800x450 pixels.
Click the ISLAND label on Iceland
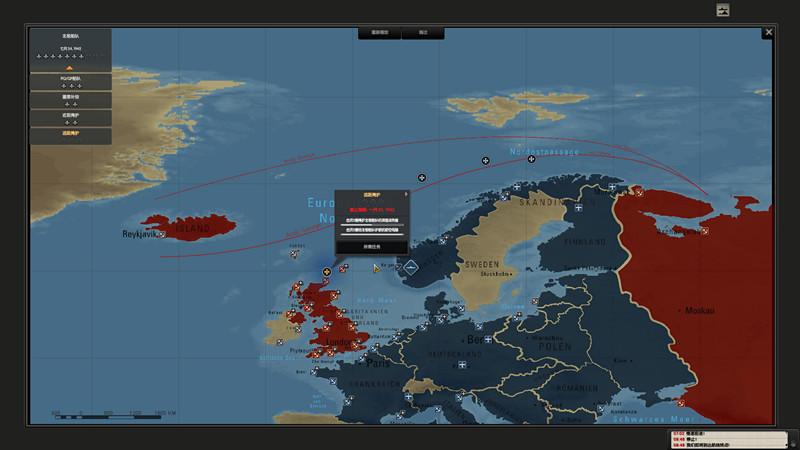[193, 228]
